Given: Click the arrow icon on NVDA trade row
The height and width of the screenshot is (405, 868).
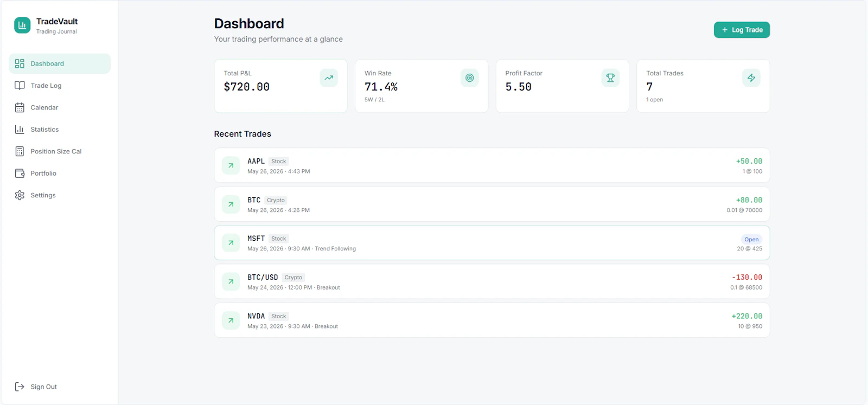Looking at the screenshot, I should [x=231, y=320].
